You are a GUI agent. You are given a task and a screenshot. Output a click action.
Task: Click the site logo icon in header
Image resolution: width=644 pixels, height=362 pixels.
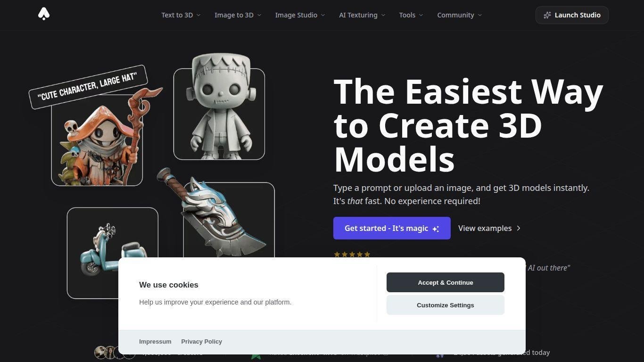[x=44, y=14]
